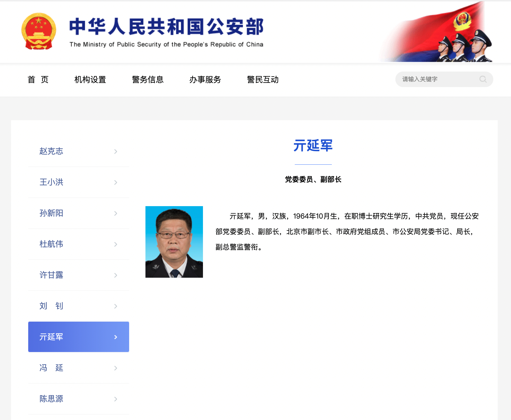This screenshot has width=511, height=420.
Task: Click the 亓延军 page title
Action: tap(314, 146)
